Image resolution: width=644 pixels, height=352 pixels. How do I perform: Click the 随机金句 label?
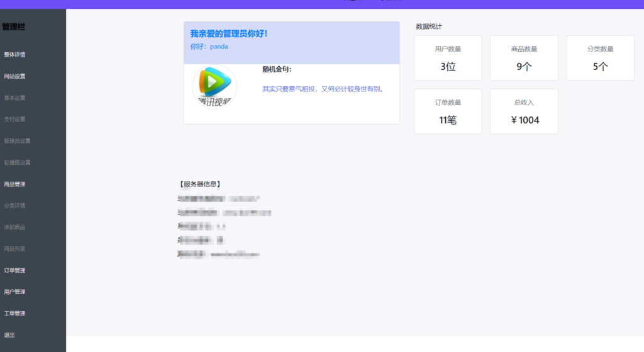[277, 69]
